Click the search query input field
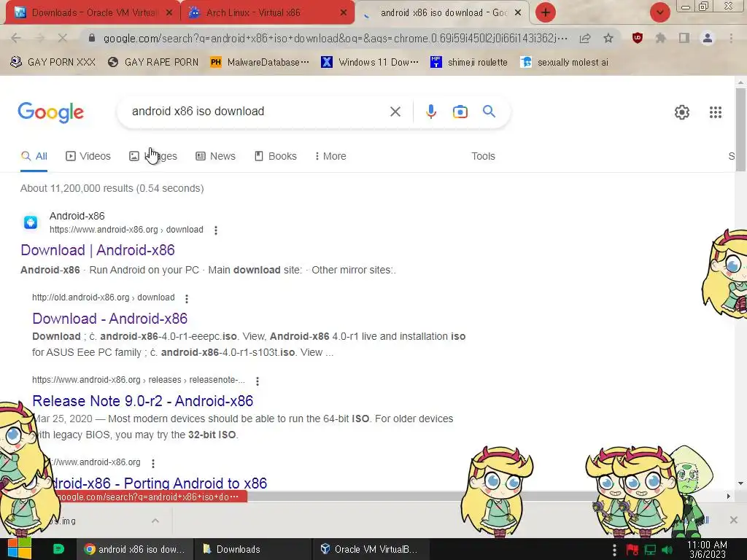This screenshot has height=560, width=747. pos(258,112)
